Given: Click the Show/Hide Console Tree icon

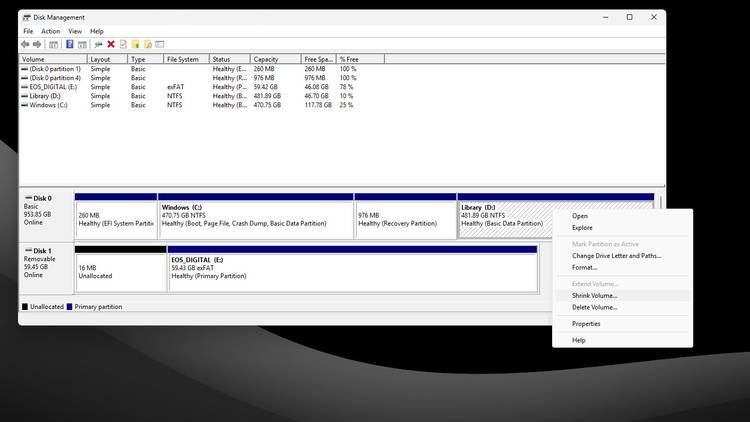Looking at the screenshot, I should [54, 44].
